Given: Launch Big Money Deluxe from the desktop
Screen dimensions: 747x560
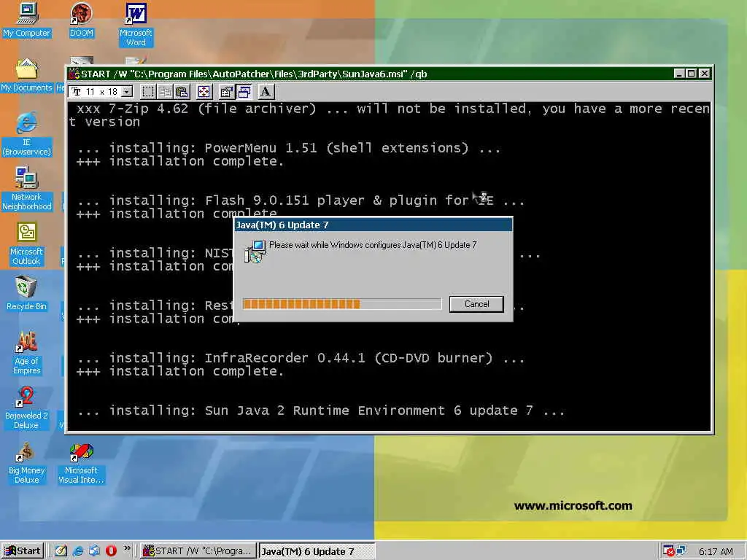Looking at the screenshot, I should click(x=27, y=463).
